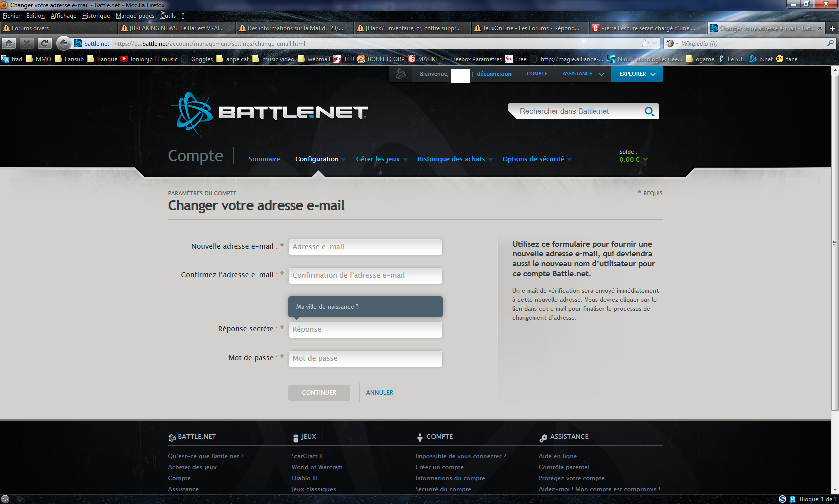The height and width of the screenshot is (504, 839).
Task: Open the Historique menu
Action: (96, 16)
